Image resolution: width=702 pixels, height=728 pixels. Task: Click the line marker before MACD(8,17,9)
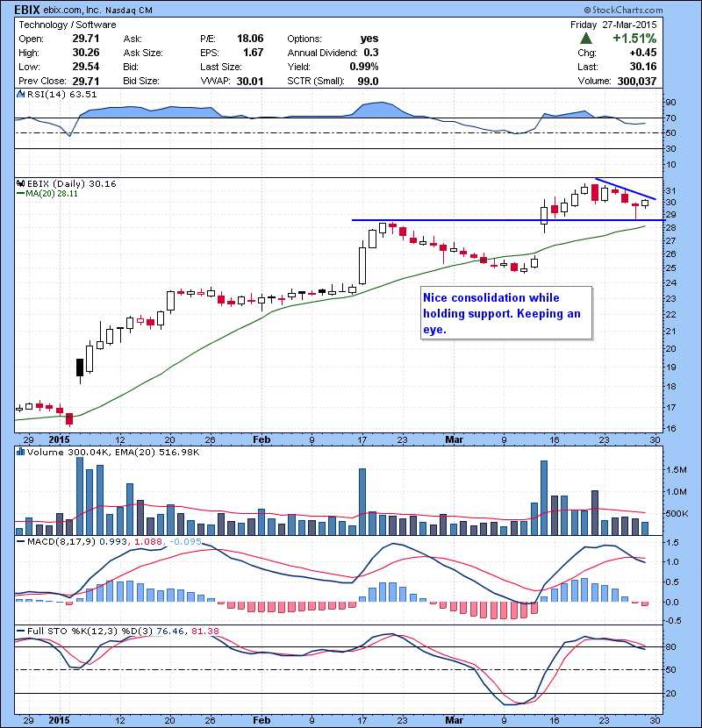click(x=20, y=541)
